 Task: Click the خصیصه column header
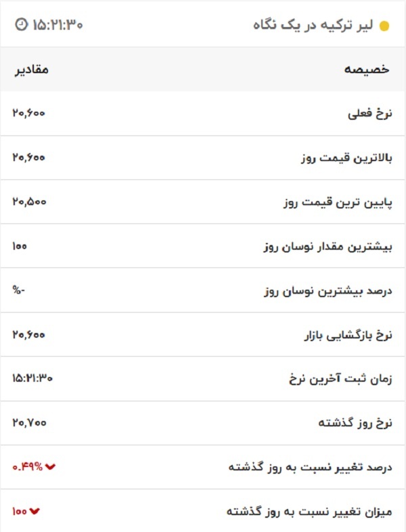click(367, 70)
